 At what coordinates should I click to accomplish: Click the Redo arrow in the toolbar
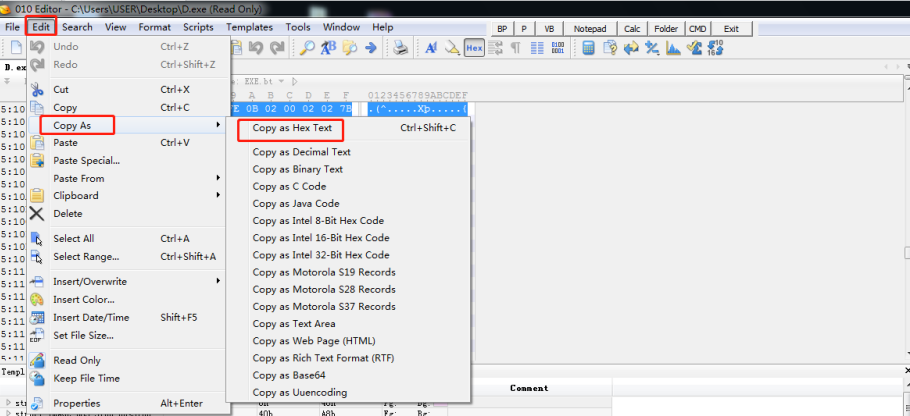tap(277, 48)
